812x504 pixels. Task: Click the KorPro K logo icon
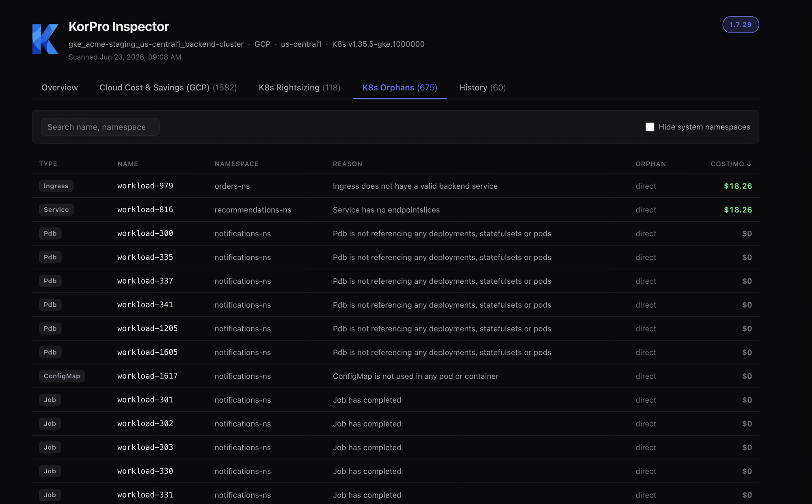point(45,39)
